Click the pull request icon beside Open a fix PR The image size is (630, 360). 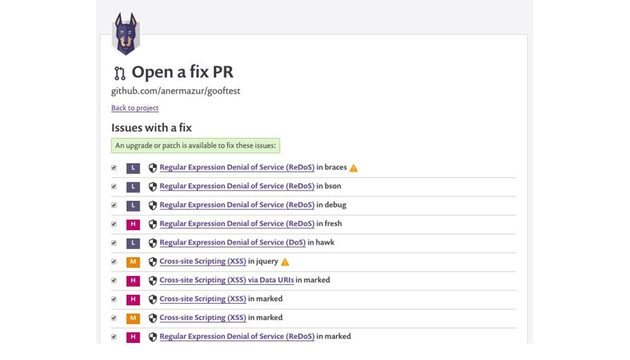pos(119,73)
